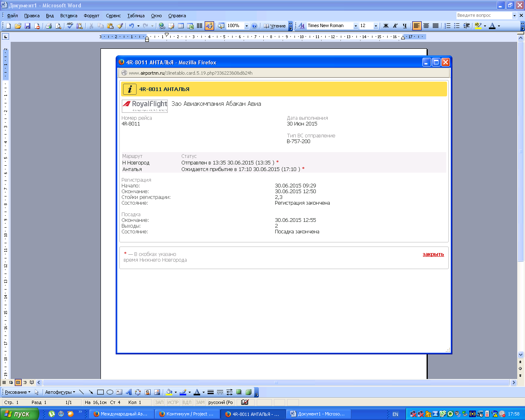Open the Вставка menu
The width and height of the screenshot is (525, 420).
point(68,16)
